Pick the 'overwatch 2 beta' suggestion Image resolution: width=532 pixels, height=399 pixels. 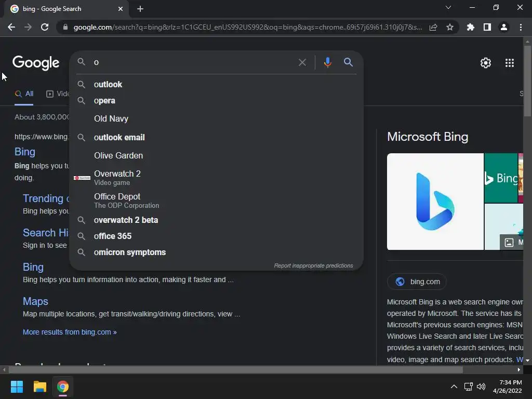click(x=217, y=220)
